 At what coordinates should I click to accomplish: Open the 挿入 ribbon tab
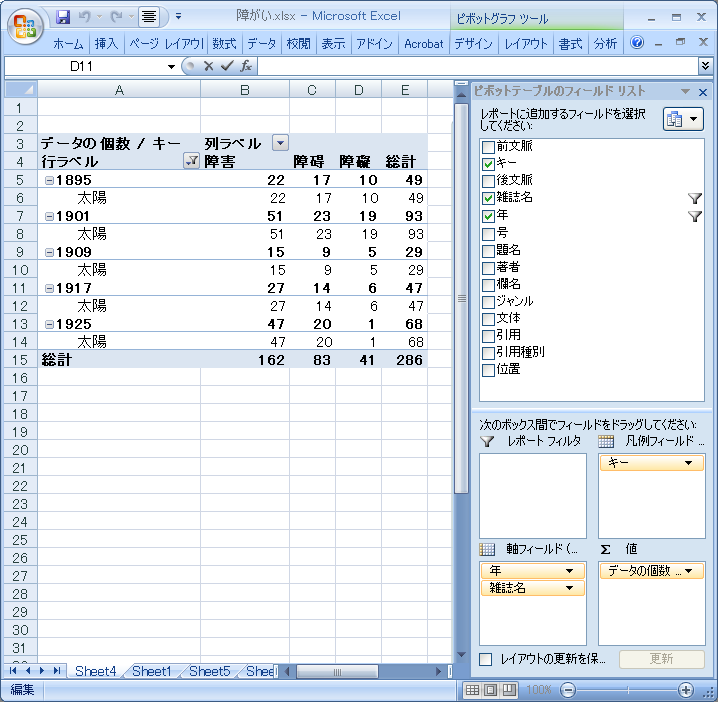click(106, 44)
